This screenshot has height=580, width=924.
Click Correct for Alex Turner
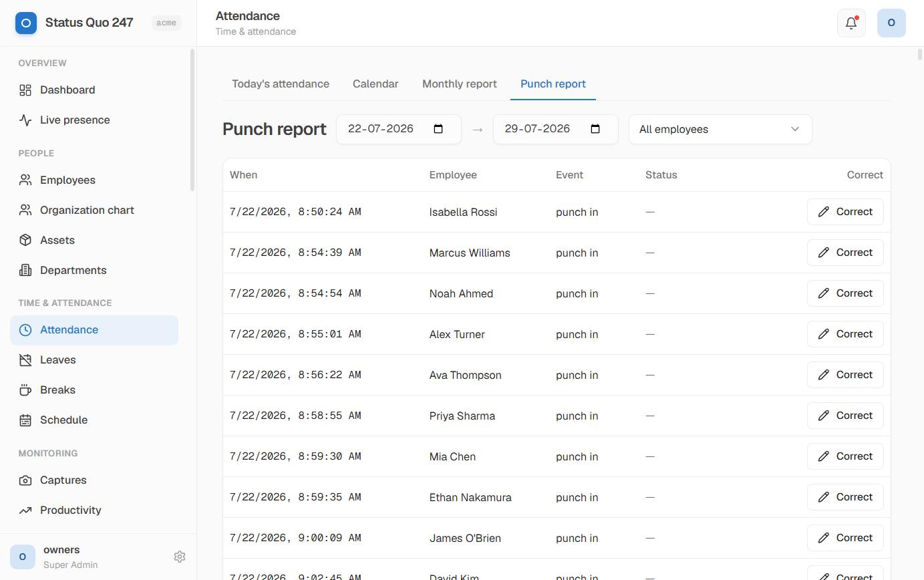[845, 334]
